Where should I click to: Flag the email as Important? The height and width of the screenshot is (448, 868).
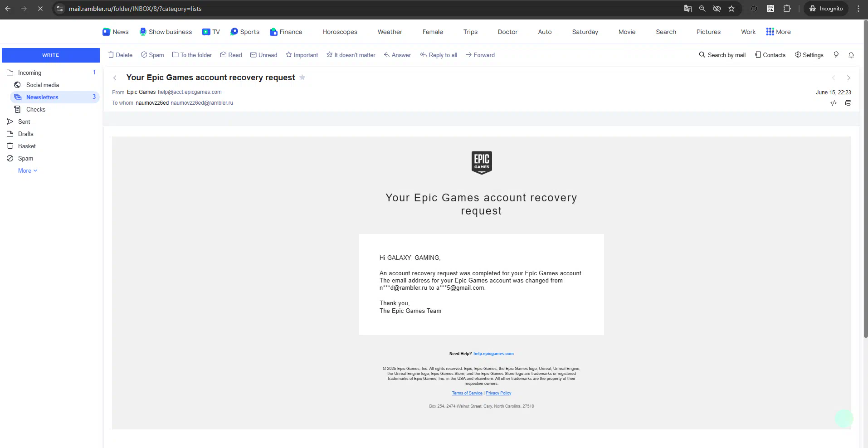pos(302,55)
